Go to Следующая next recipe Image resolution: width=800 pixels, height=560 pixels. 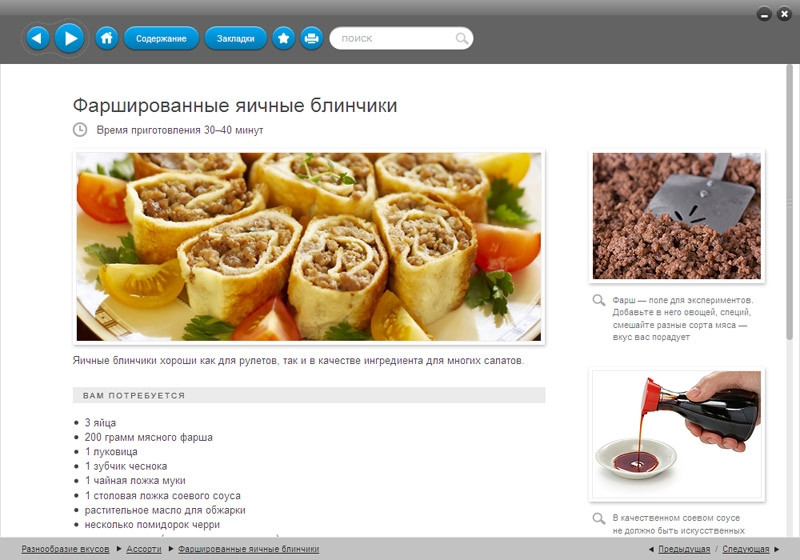click(x=745, y=549)
